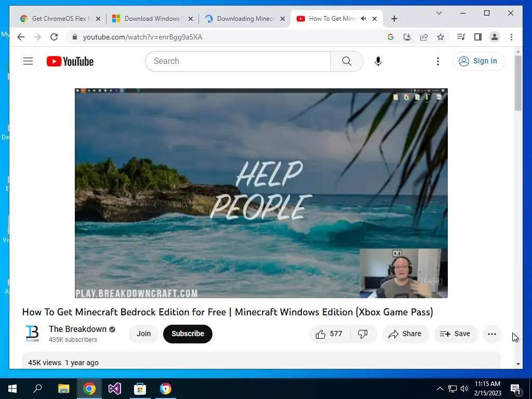Dislike the video with thumbs down

[x=363, y=334]
